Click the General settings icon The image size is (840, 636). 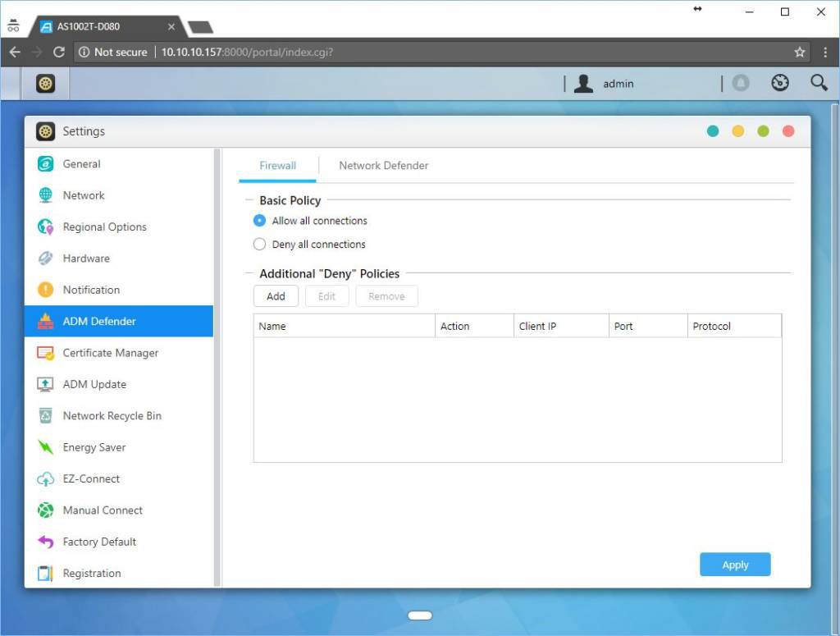coord(46,164)
